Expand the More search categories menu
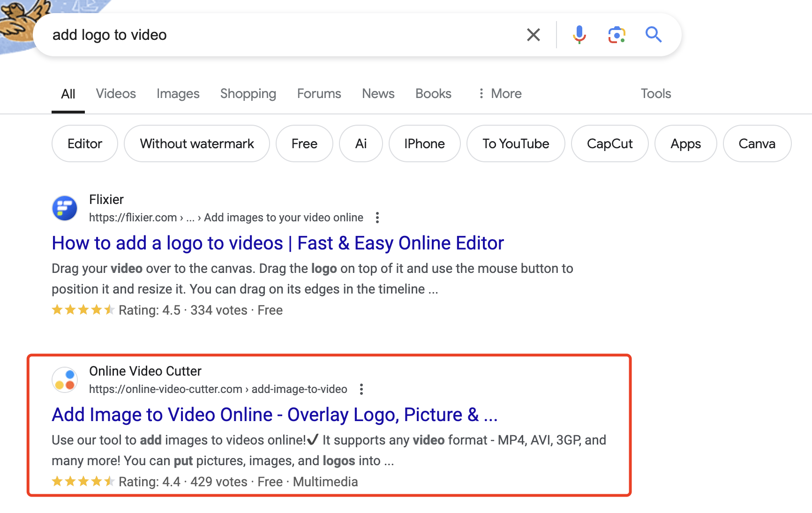Screen dimensions: 812x513 coord(500,94)
